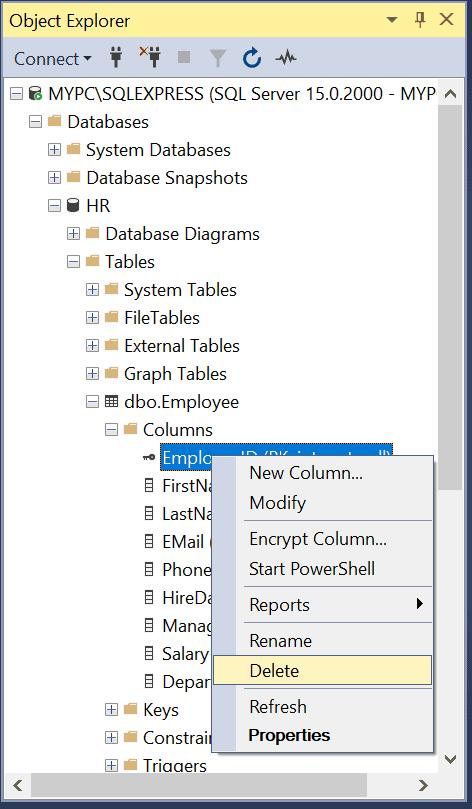Open Properties from the context menu

tap(322, 735)
